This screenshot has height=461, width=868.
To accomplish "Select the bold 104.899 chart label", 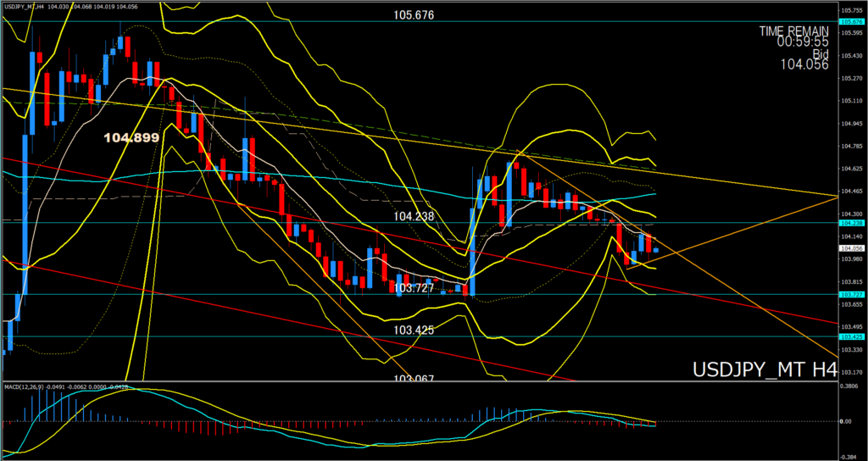I will pyautogui.click(x=133, y=138).
